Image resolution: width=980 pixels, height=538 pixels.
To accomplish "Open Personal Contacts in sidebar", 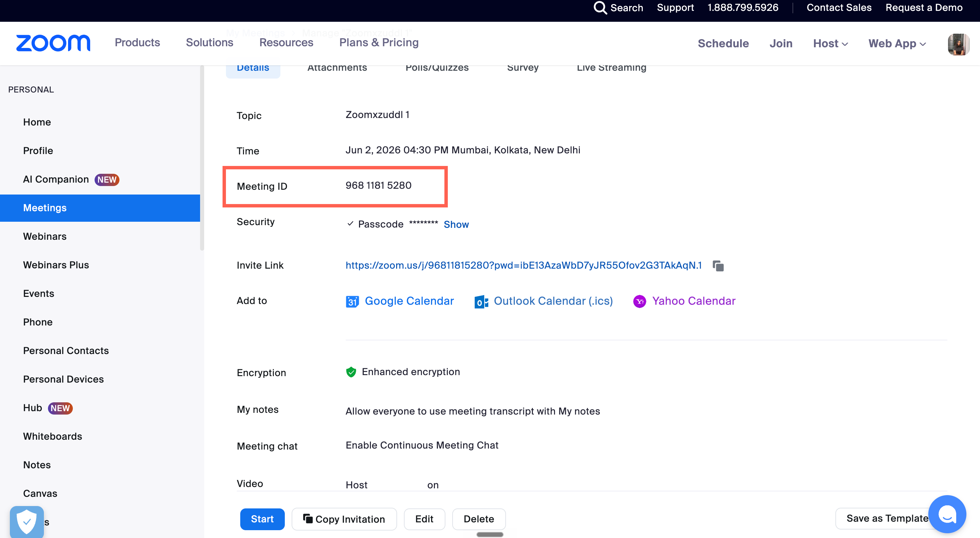I will [66, 351].
